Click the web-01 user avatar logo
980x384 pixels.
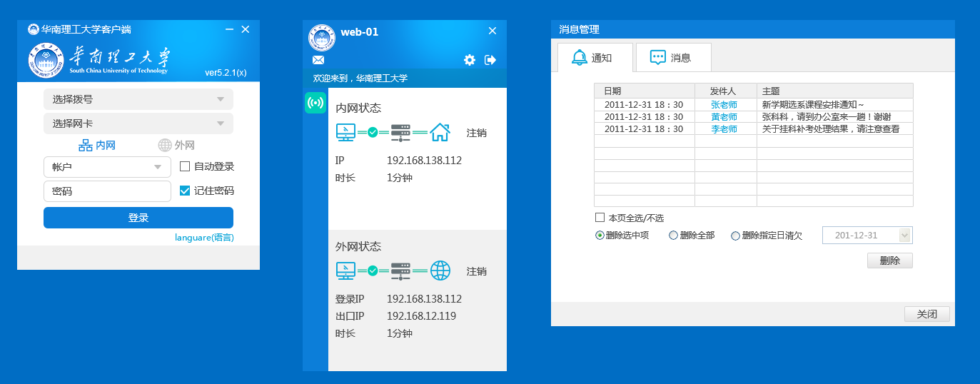(x=322, y=37)
